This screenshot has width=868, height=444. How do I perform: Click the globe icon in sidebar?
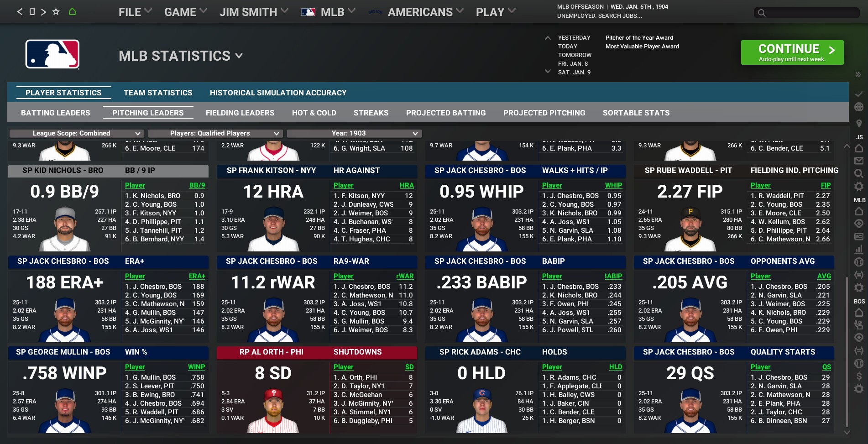pos(858,107)
